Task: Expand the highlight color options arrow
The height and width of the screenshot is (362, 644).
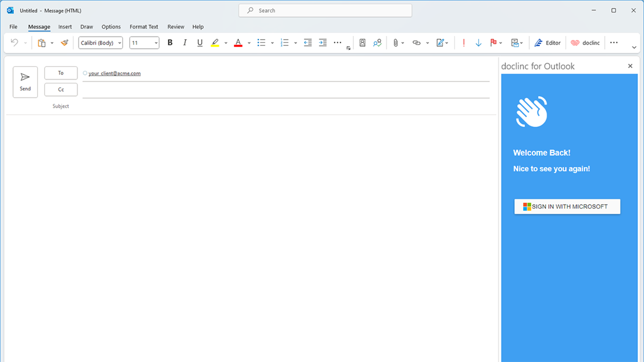Action: (226, 43)
